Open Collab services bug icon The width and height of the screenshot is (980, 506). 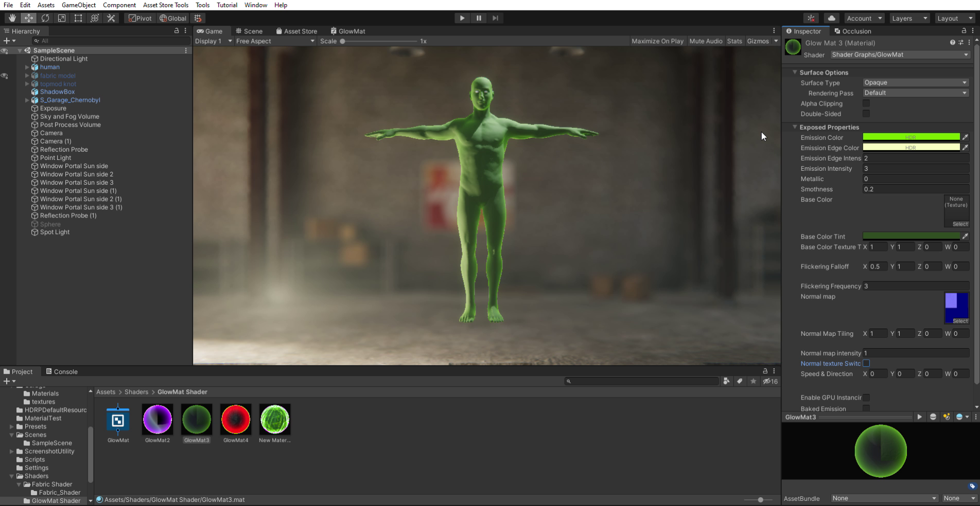coord(811,18)
